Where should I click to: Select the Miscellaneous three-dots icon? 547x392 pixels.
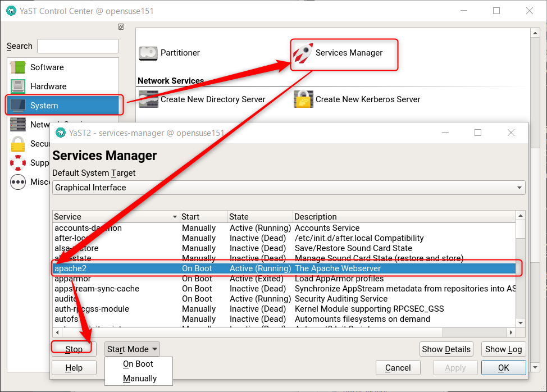pyautogui.click(x=18, y=182)
